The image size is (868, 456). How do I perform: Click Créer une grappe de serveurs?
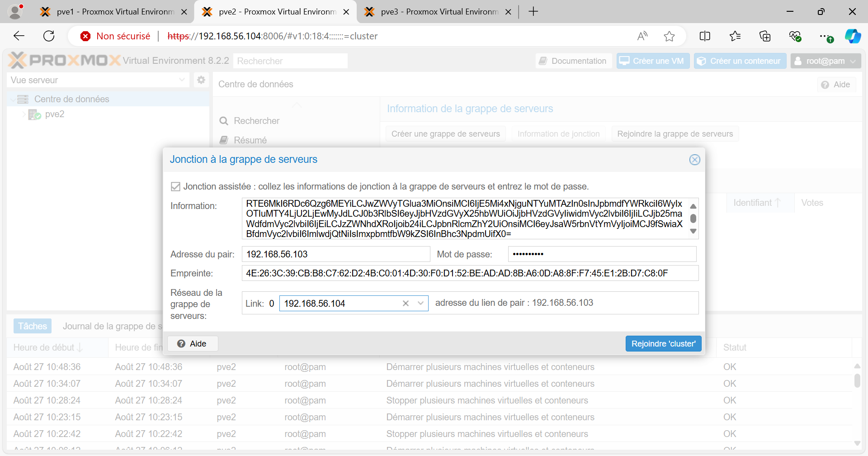point(445,134)
